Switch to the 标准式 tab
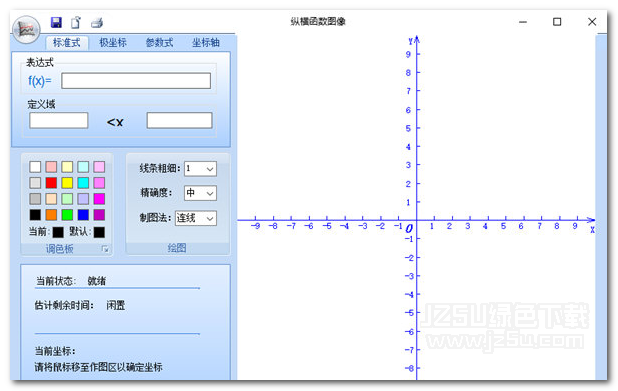This screenshot has height=391, width=618. point(67,42)
